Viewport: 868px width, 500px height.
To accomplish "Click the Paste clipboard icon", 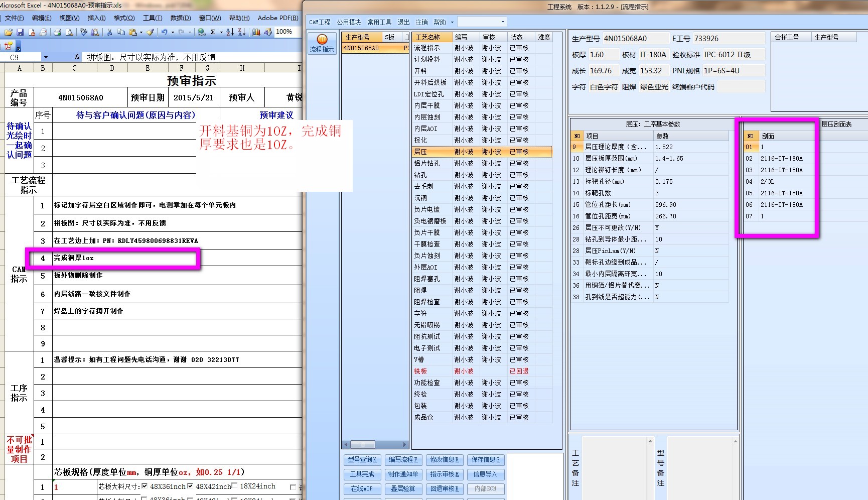I will coord(132,32).
